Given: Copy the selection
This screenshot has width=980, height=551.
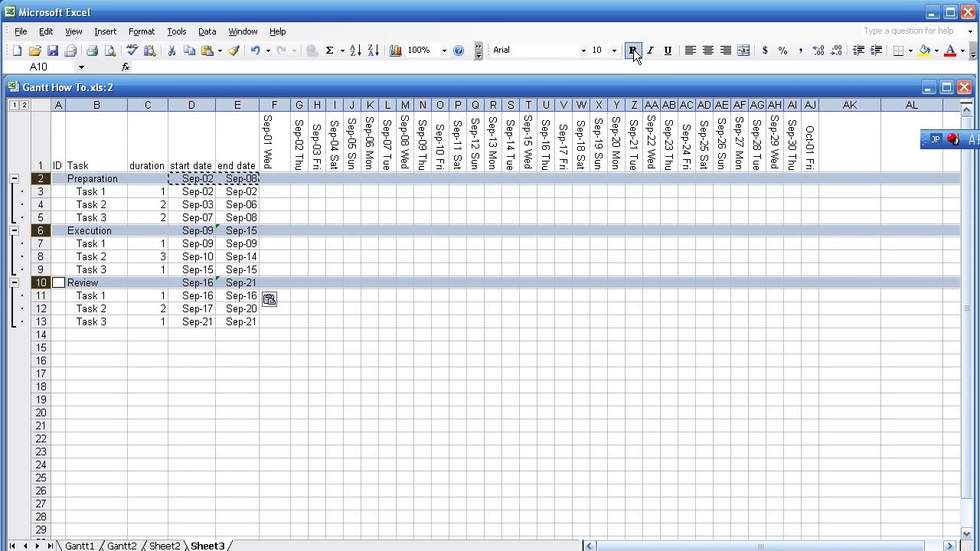Looking at the screenshot, I should coord(189,51).
